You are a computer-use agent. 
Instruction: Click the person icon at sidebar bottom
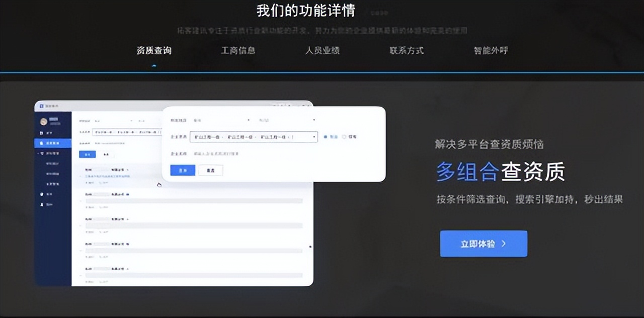click(41, 204)
